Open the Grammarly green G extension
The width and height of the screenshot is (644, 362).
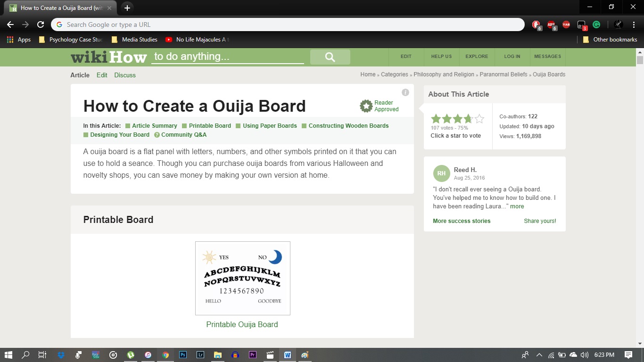596,25
